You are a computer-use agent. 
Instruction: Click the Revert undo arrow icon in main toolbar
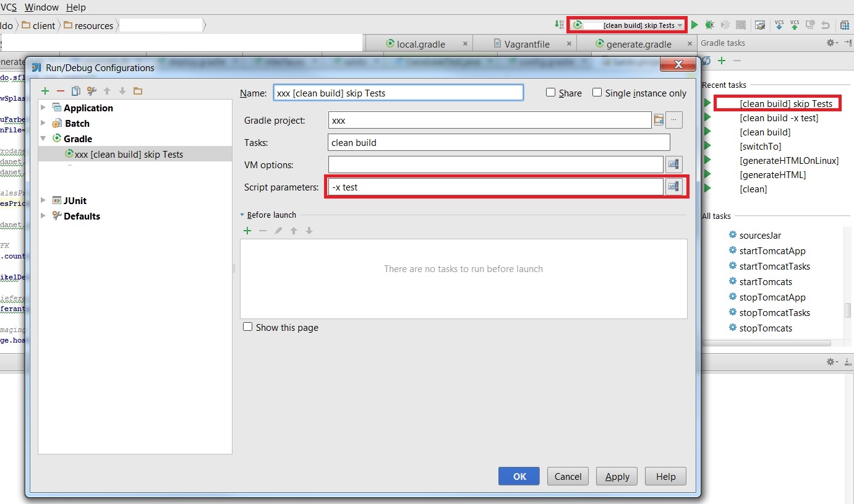point(826,25)
